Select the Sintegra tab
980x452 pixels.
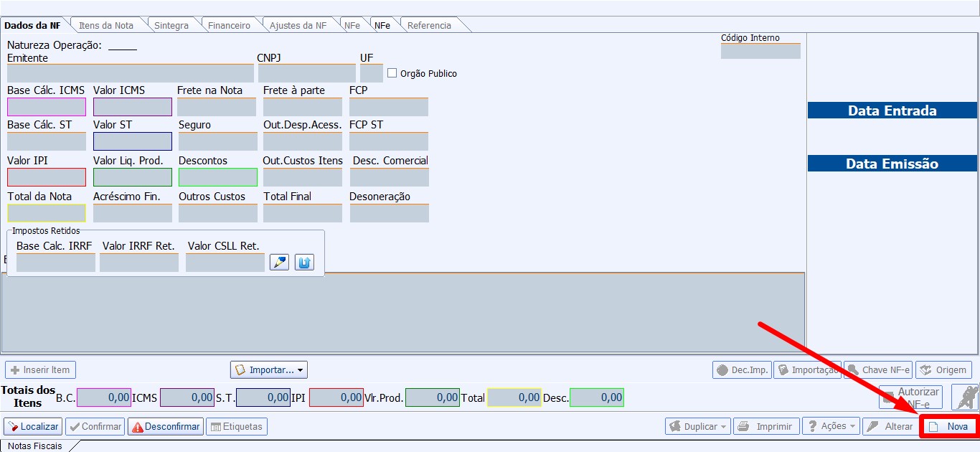[x=171, y=25]
